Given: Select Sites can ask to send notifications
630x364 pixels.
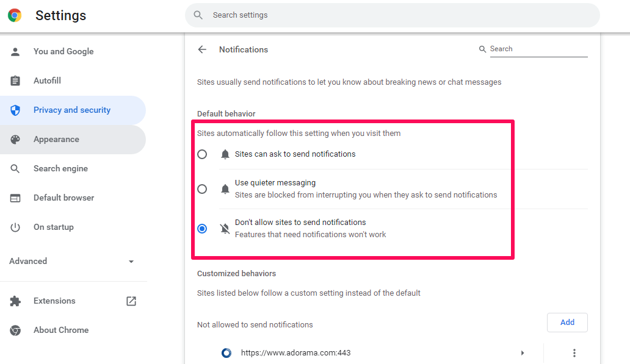Looking at the screenshot, I should [202, 154].
